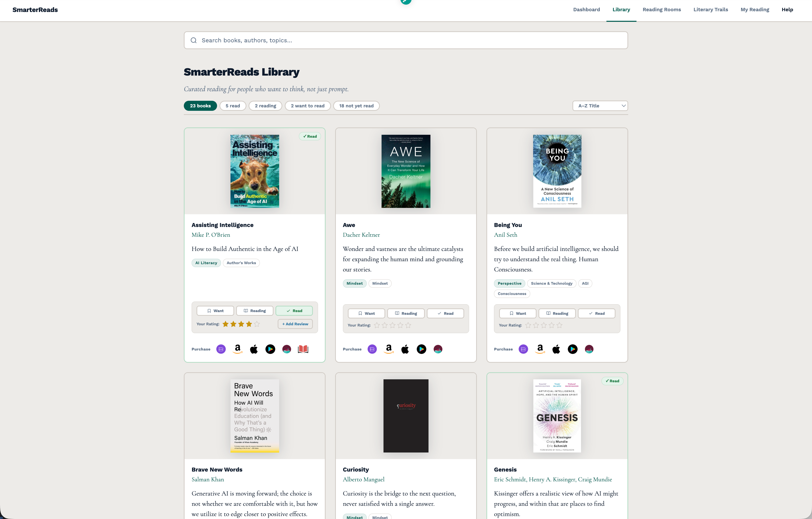812x519 pixels.
Task: Mark Awe as Read
Action: (x=445, y=314)
